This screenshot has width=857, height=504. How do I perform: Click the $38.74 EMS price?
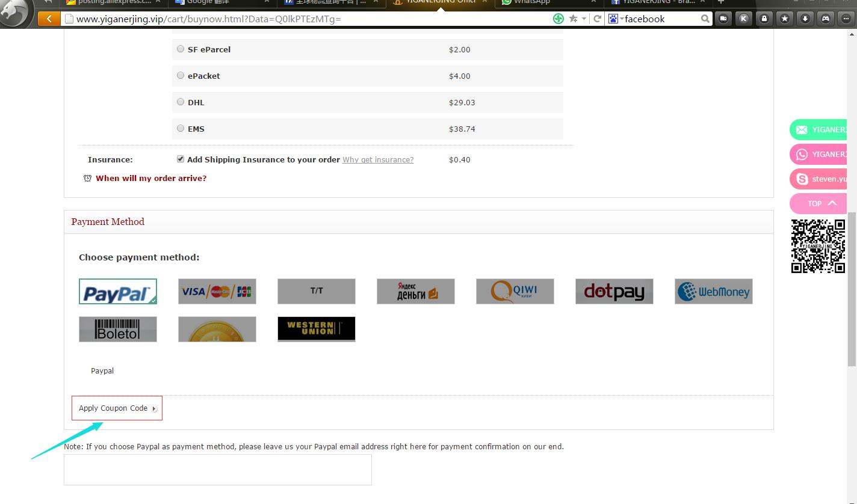(462, 129)
